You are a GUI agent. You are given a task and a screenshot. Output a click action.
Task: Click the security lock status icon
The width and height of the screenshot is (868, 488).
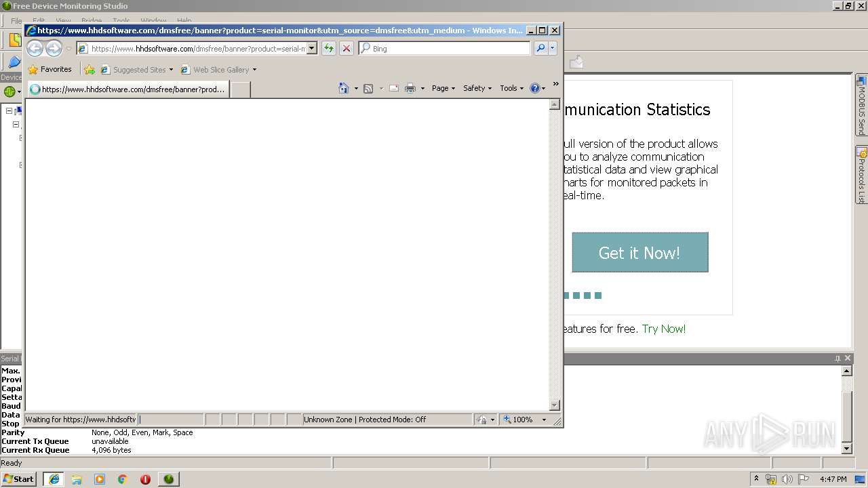pyautogui.click(x=482, y=420)
